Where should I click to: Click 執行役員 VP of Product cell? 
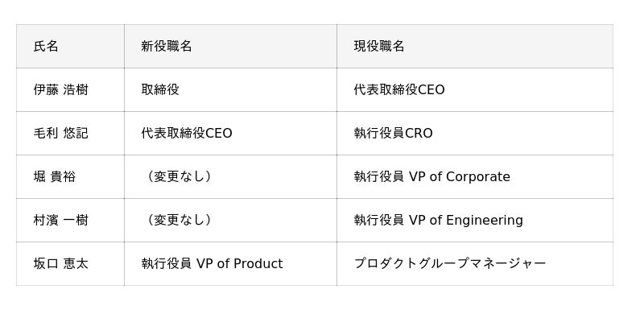pyautogui.click(x=230, y=263)
